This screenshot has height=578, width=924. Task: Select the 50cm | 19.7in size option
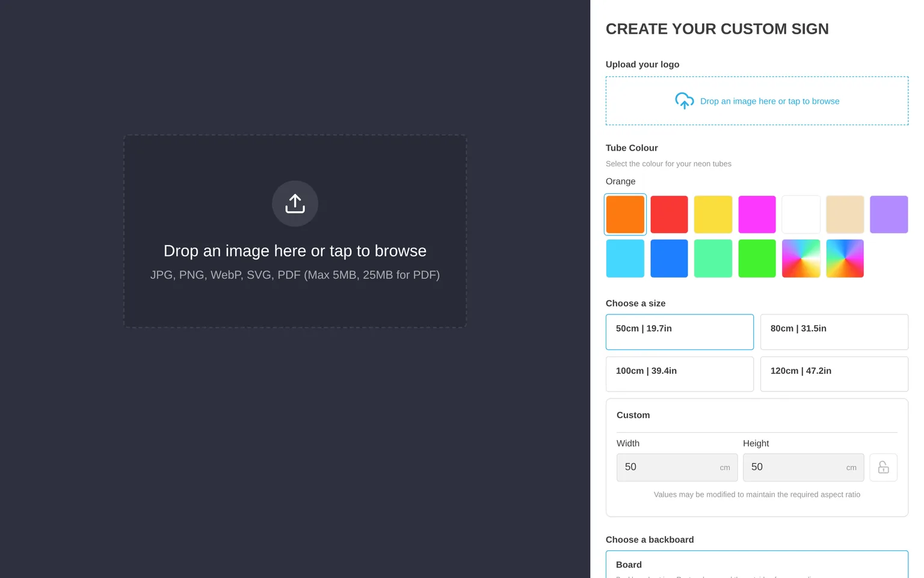(680, 332)
